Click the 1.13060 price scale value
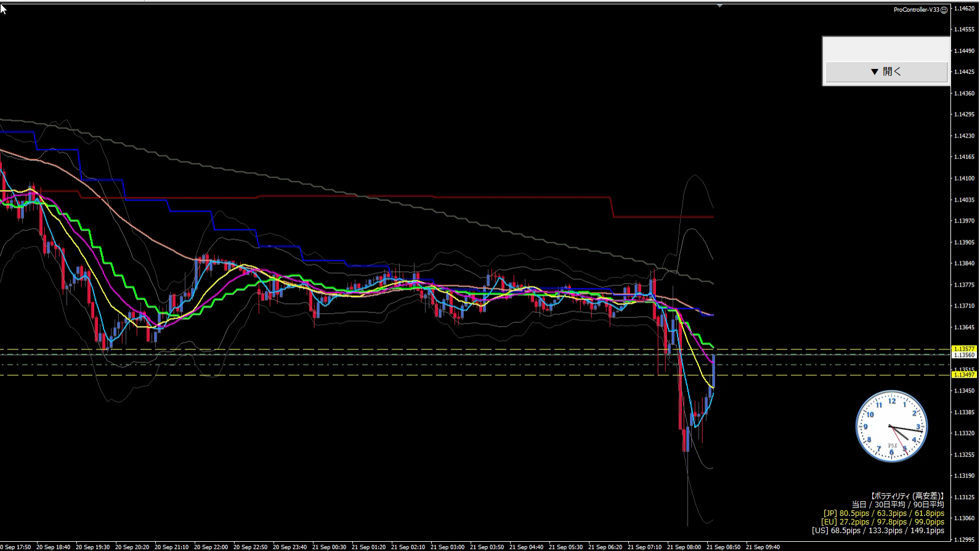Screen dimensions: 980x551 point(965,518)
